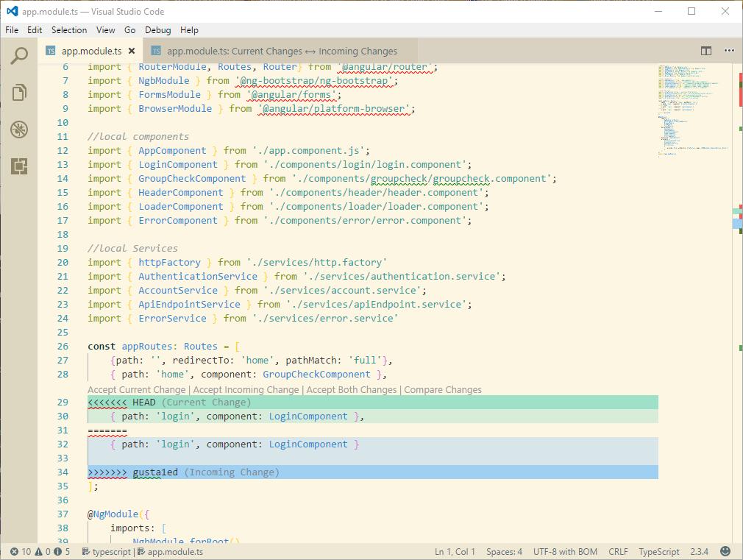Click the smiley feedback icon
The image size is (743, 560).
tap(725, 551)
